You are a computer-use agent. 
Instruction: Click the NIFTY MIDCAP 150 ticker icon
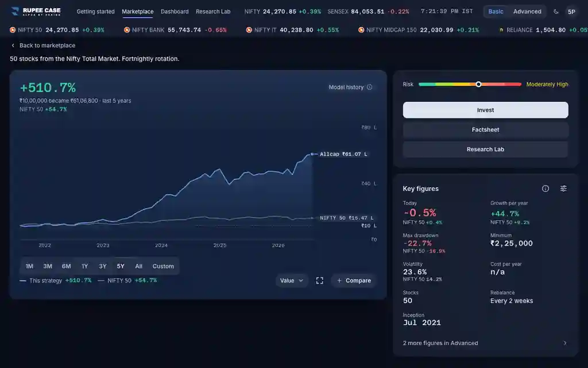361,30
